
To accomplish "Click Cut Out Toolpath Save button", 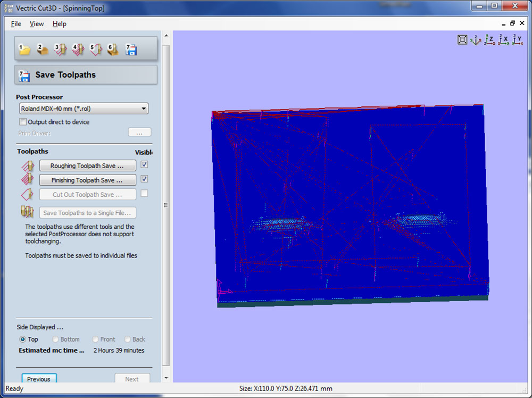I will 88,194.
